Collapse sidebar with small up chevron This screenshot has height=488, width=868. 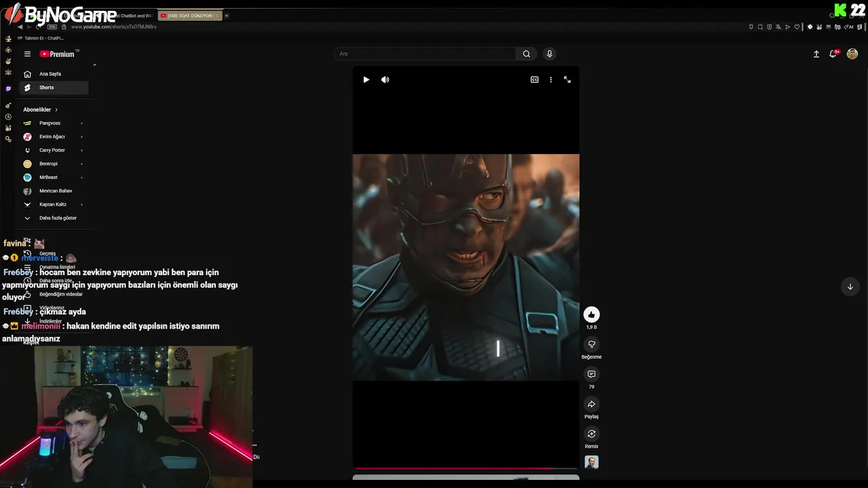point(94,65)
